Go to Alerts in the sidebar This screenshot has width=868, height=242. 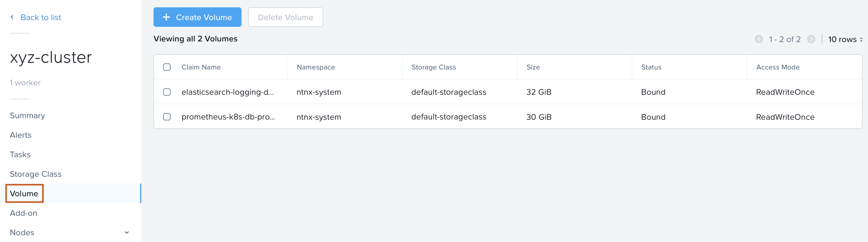[x=20, y=135]
